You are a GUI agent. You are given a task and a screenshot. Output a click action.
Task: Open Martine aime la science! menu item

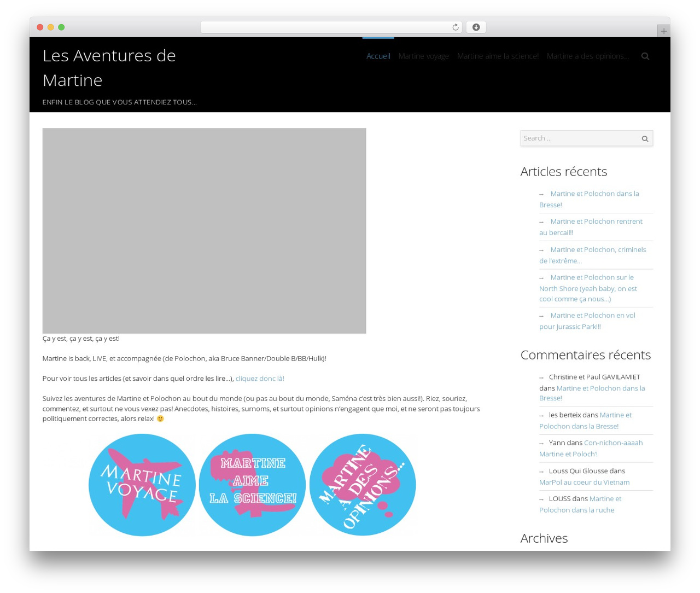click(x=498, y=56)
